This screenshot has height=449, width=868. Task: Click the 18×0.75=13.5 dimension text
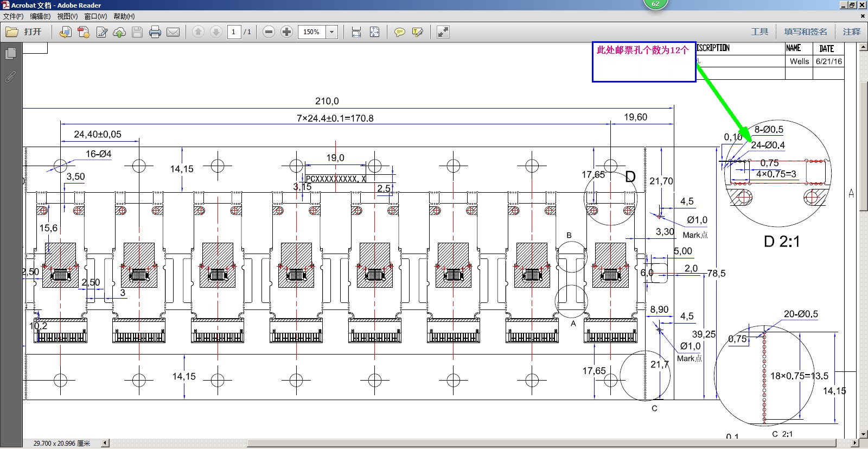coord(799,376)
